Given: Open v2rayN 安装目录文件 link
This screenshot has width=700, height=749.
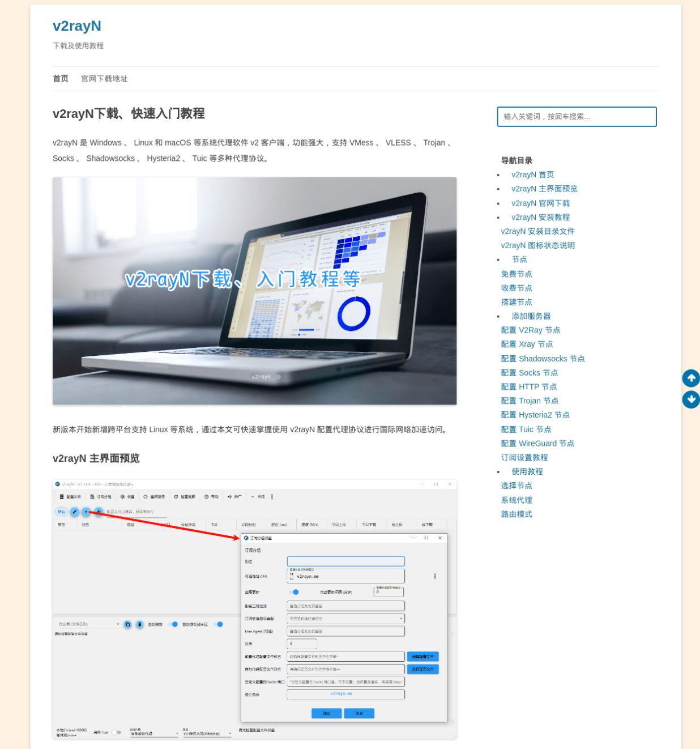Looking at the screenshot, I should [537, 231].
